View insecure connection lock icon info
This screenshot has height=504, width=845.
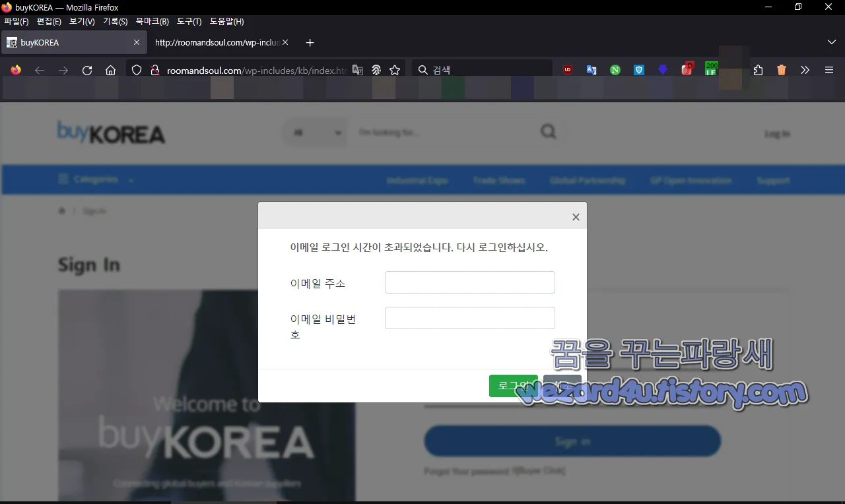pyautogui.click(x=155, y=70)
